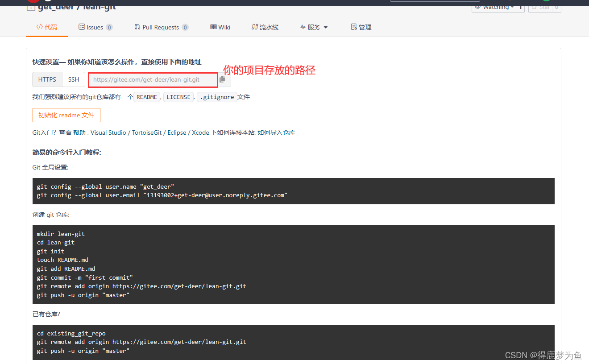
Task: Select the SSH address option
Action: pos(74,79)
